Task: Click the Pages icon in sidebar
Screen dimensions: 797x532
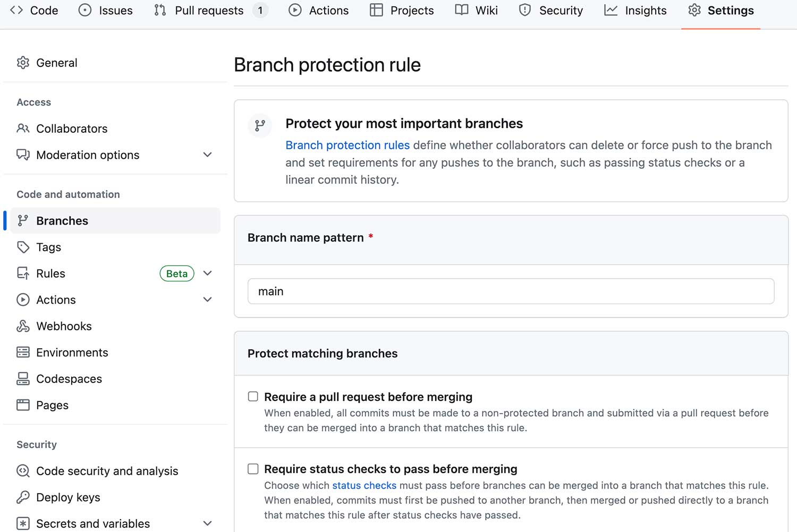Action: pos(23,405)
